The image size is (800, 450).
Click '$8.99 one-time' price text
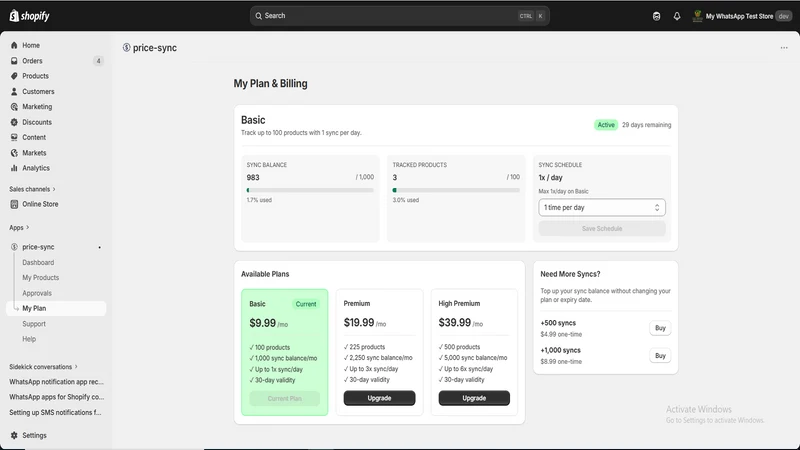pyautogui.click(x=561, y=362)
